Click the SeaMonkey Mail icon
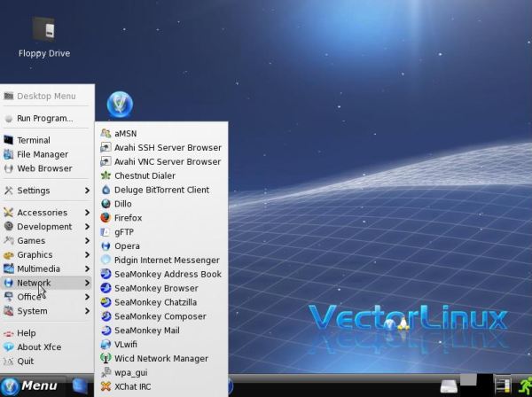 coord(106,331)
